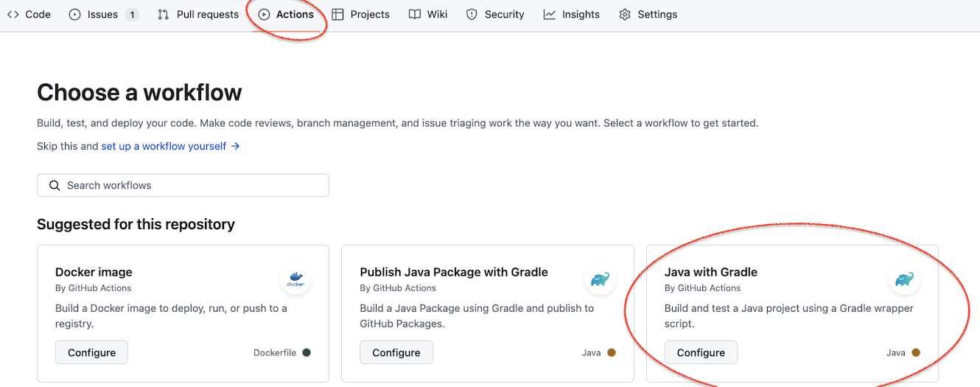Configure Publish Java Package with Gradle
980x387 pixels.
(396, 352)
